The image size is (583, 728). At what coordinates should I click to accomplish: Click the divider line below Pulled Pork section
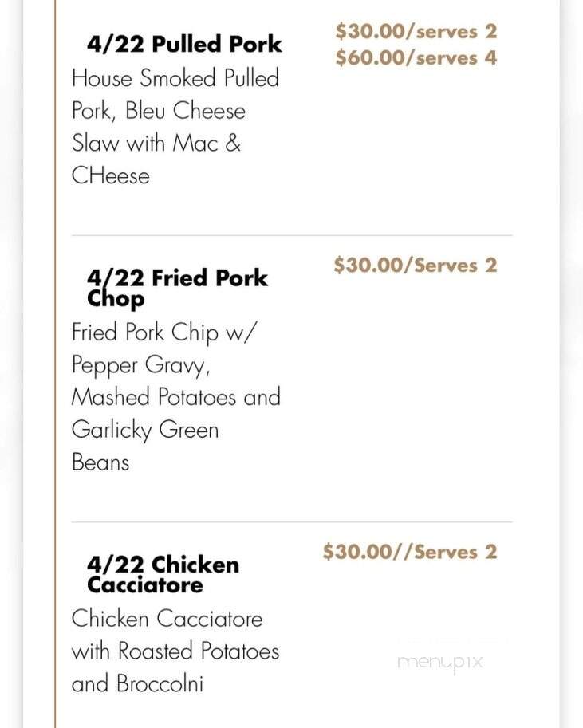coord(292,235)
